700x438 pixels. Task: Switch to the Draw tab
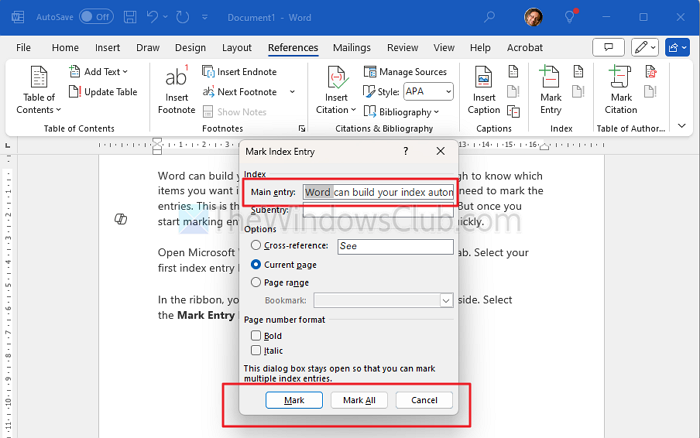pos(148,47)
